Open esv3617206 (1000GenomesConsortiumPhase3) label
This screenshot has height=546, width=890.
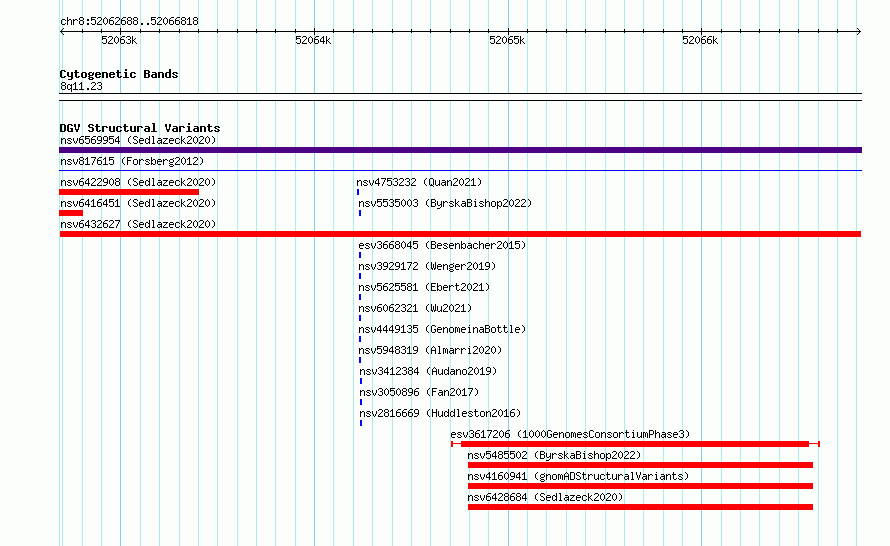click(570, 434)
